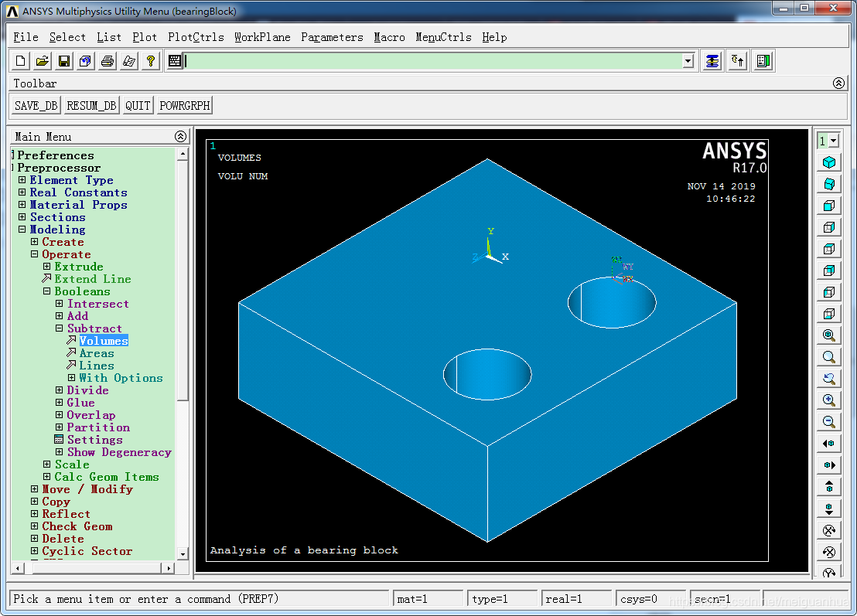
Task: Click Main Menu horizontal scroll right arrow
Action: [x=169, y=568]
